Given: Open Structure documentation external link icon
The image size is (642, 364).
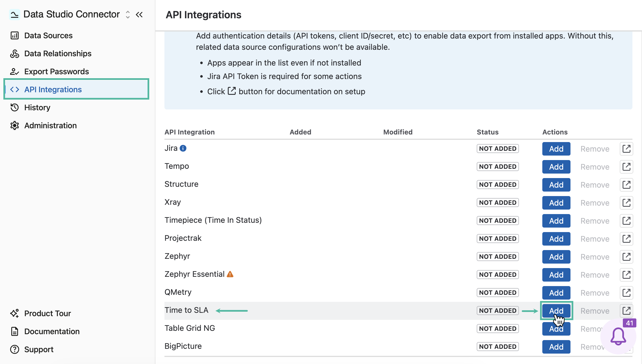Looking at the screenshot, I should point(626,185).
